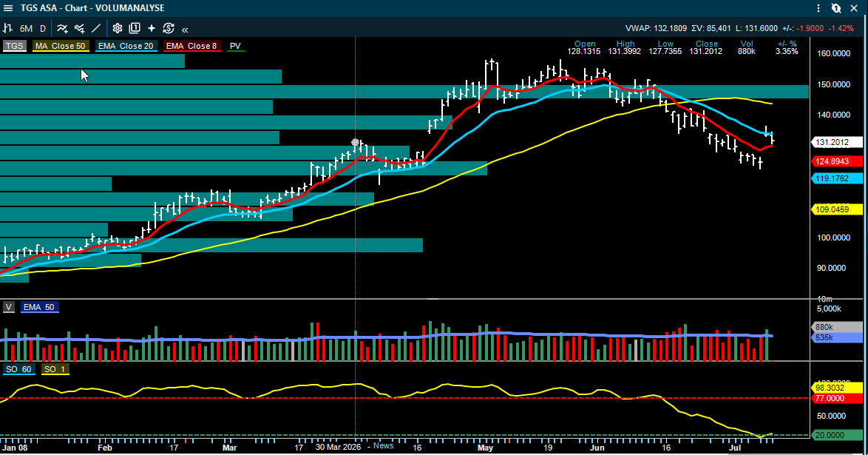Click the -1.42% change percentage
This screenshot has height=455, width=868.
tap(841, 28)
